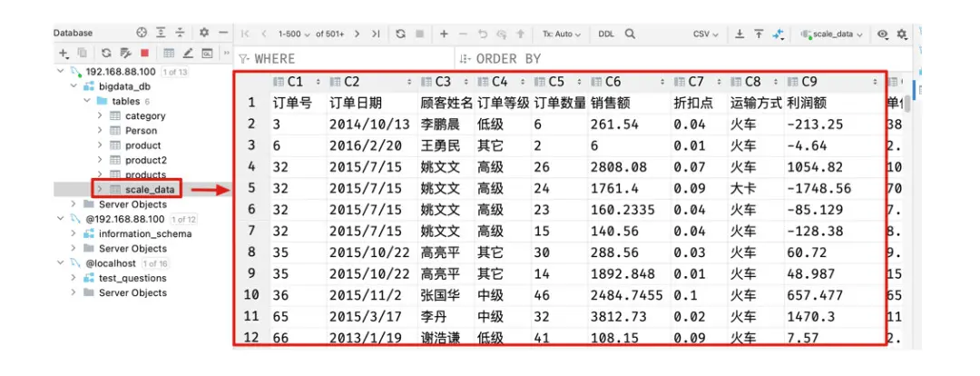Click the schema edit icon beside the refresh icon
Screen dimensions: 980x376
pyautogui.click(x=125, y=54)
